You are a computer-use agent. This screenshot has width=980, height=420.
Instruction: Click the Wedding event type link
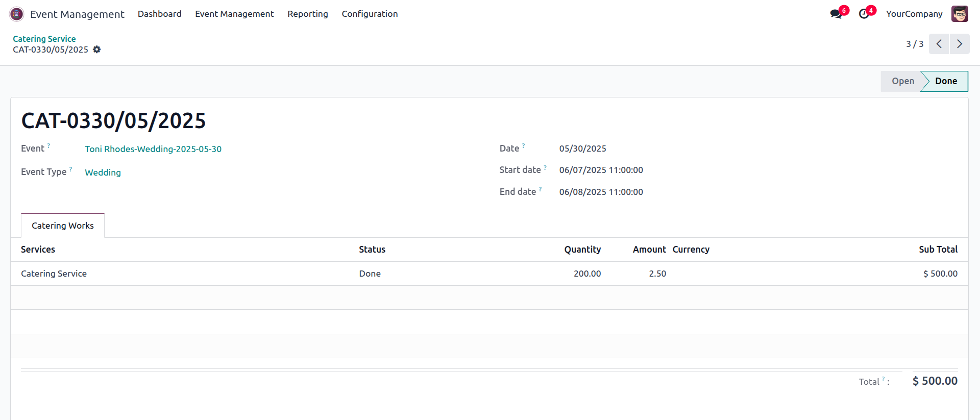pos(103,172)
